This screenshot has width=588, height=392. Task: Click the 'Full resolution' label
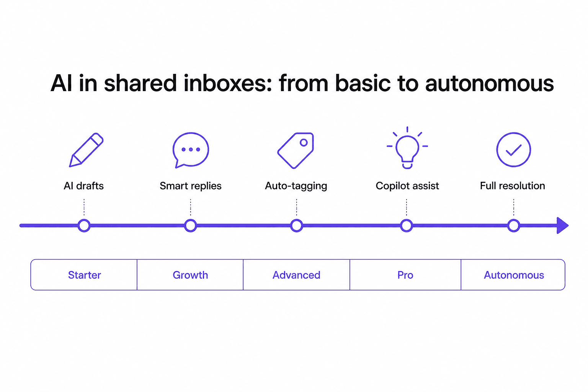click(513, 186)
